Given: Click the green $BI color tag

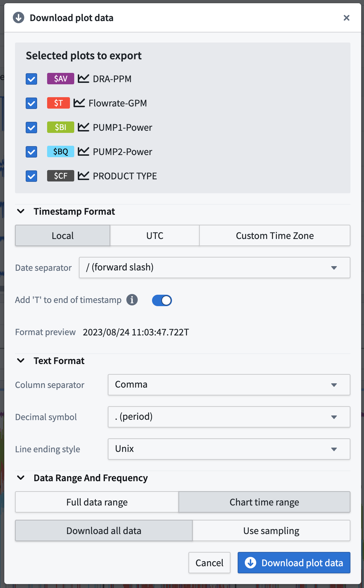Looking at the screenshot, I should click(61, 127).
